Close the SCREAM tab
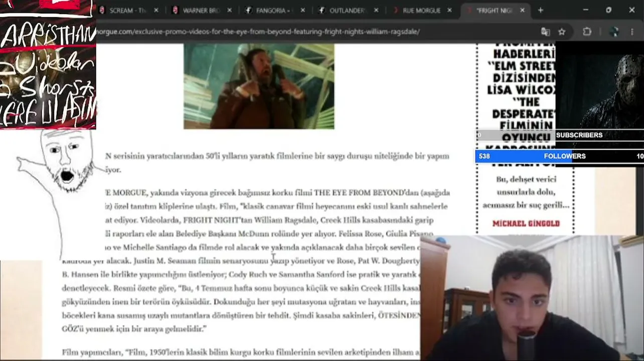The width and height of the screenshot is (644, 361). (156, 10)
